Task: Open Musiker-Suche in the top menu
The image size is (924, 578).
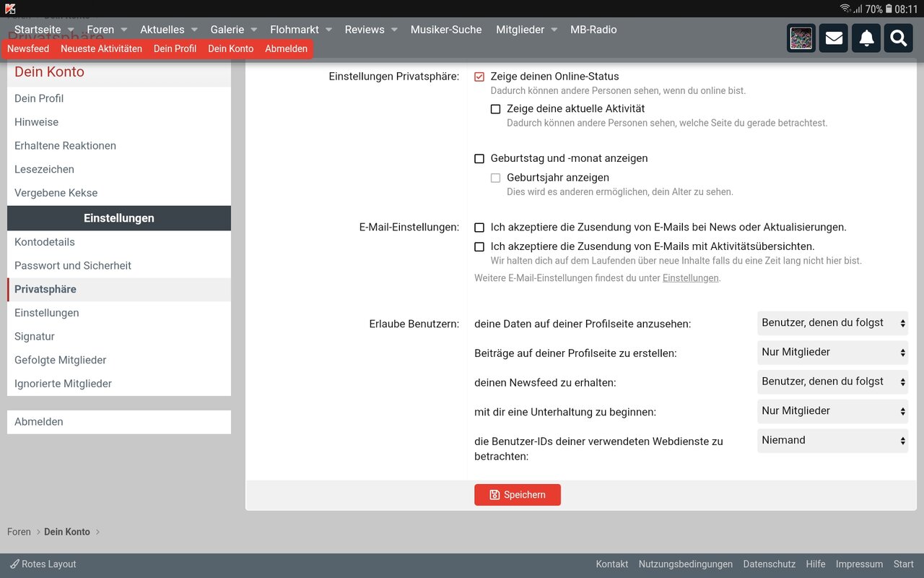Action: 446,30
